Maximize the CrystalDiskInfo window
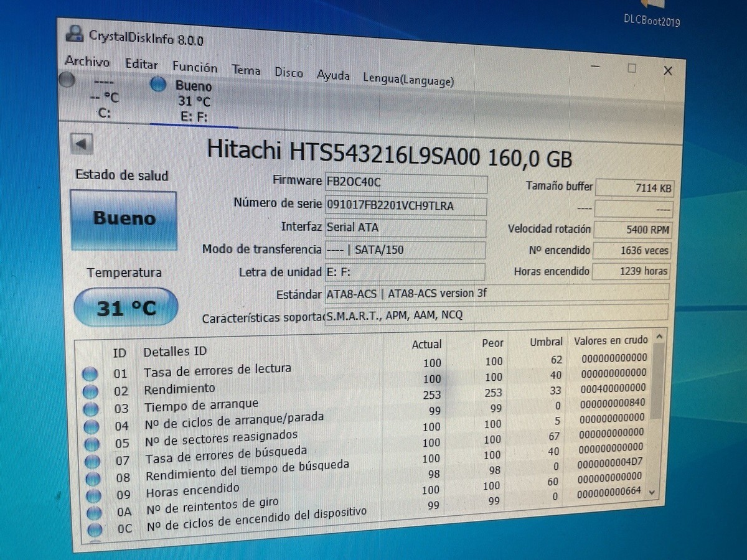Screen dimensions: 747x560 (632, 68)
